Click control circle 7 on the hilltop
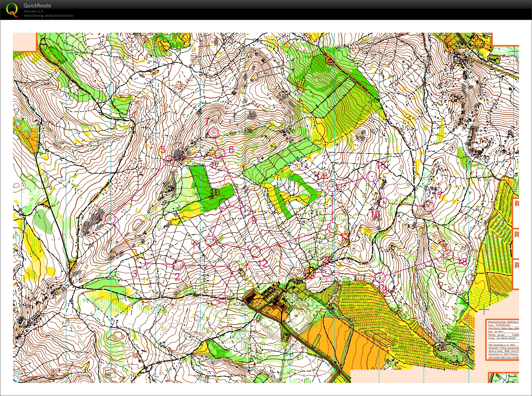532x396 pixels. click(214, 133)
